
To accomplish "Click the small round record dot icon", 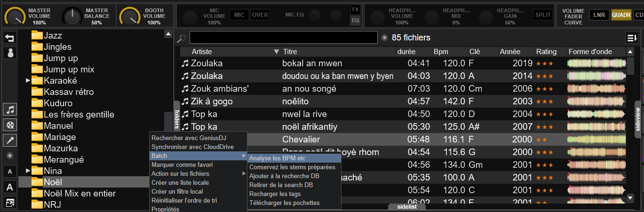I will pos(10,155).
